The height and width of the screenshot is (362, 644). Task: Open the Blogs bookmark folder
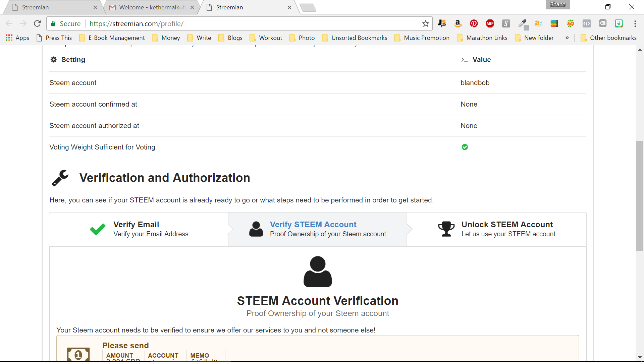pos(230,38)
